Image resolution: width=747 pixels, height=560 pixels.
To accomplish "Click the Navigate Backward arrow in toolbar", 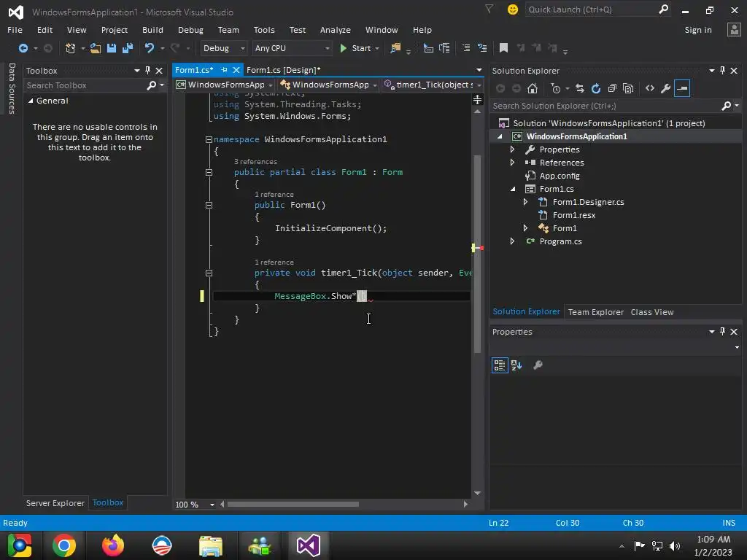I will point(23,48).
